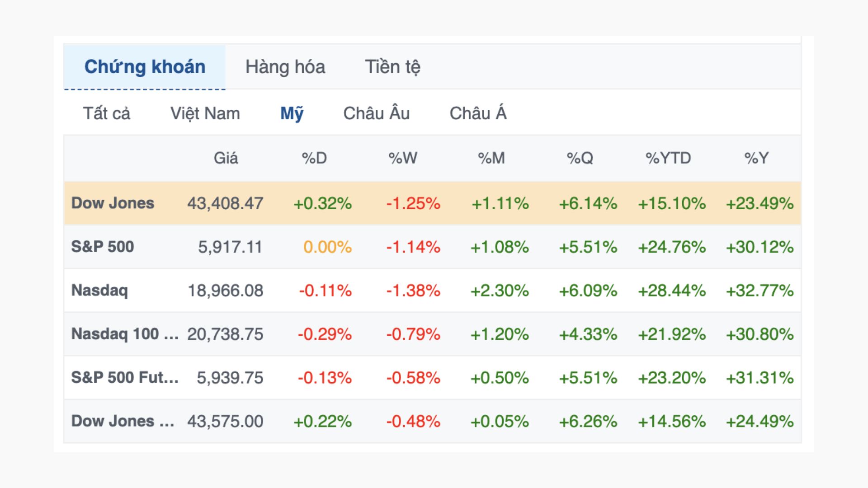Click S&P 500 price 5,917.11

click(x=231, y=247)
